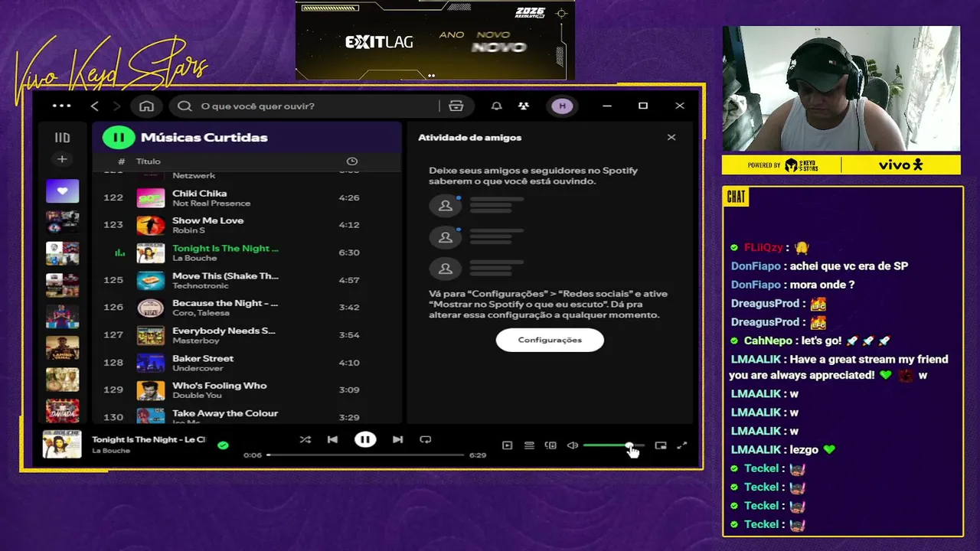Open the now playing La Bouche cover
The height and width of the screenshot is (551, 980).
point(62,445)
